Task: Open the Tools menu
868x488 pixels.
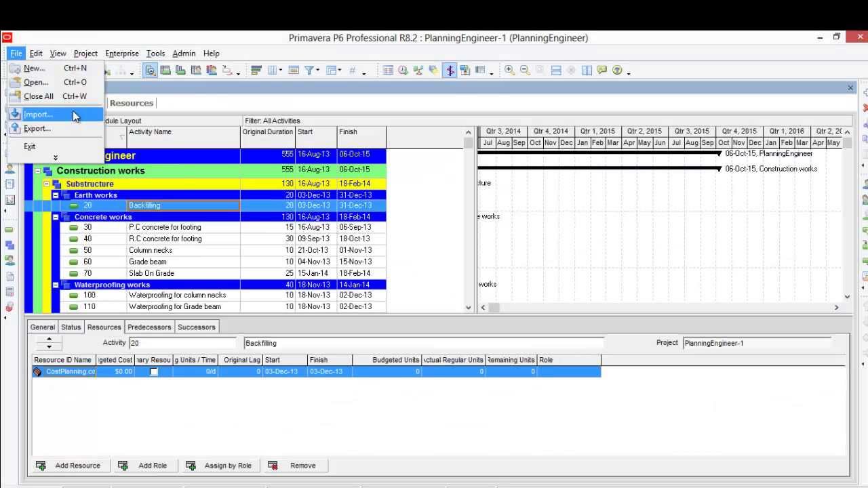Action: (155, 54)
